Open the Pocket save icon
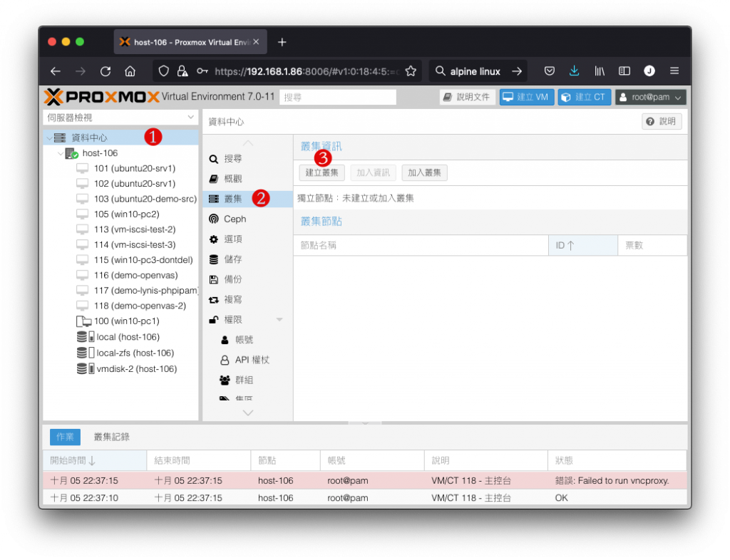 coord(550,71)
